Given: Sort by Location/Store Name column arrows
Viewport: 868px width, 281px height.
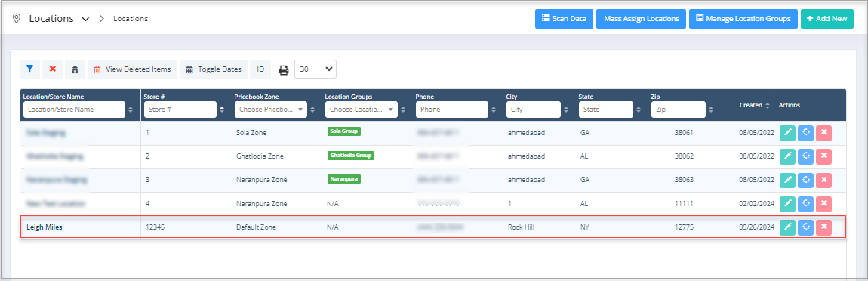Looking at the screenshot, I should point(131,110).
